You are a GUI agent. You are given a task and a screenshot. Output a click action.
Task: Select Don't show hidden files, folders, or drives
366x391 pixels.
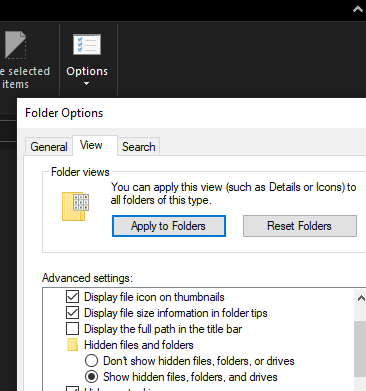point(91,361)
